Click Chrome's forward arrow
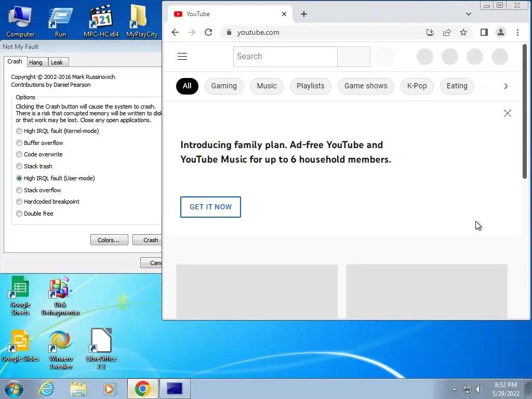 tap(192, 32)
